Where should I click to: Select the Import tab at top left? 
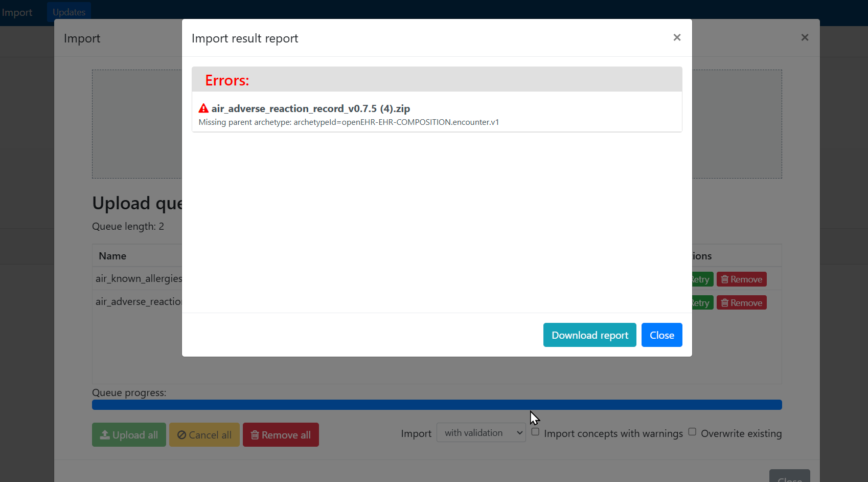[x=17, y=12]
